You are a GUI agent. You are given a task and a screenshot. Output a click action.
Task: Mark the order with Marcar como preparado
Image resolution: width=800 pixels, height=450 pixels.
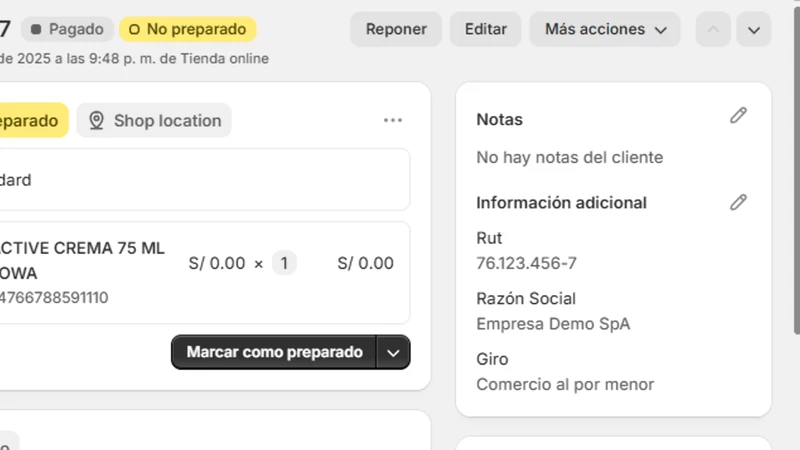point(274,353)
